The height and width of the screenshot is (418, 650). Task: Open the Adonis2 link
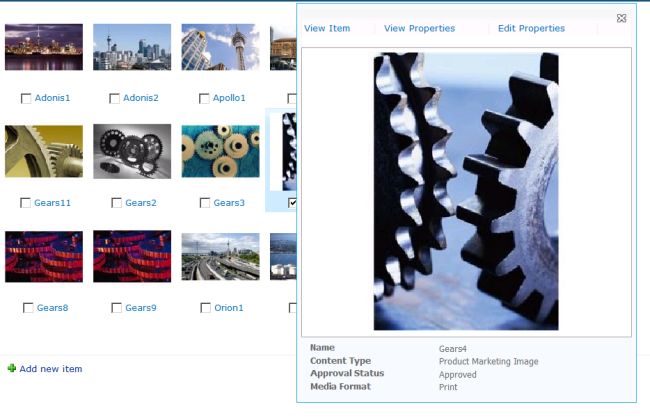click(141, 98)
